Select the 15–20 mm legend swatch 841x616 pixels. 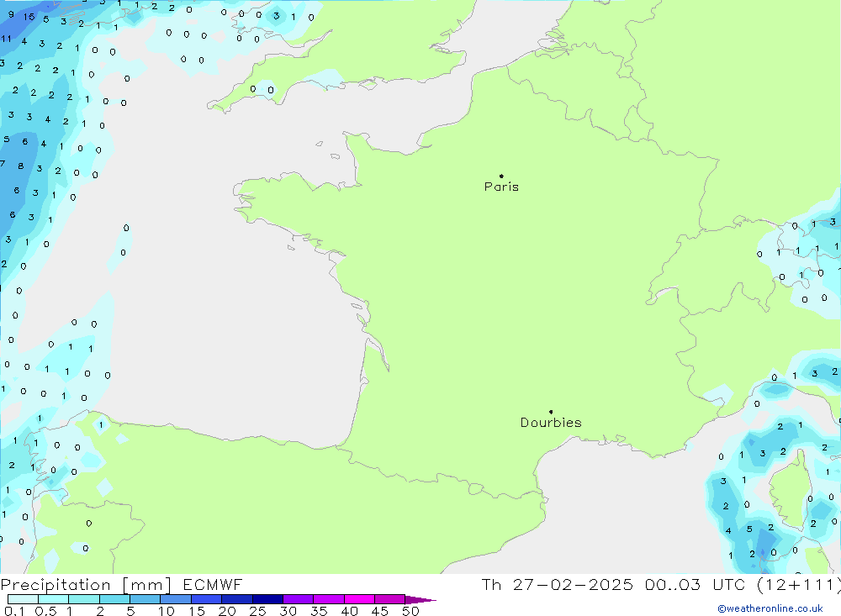click(x=206, y=599)
